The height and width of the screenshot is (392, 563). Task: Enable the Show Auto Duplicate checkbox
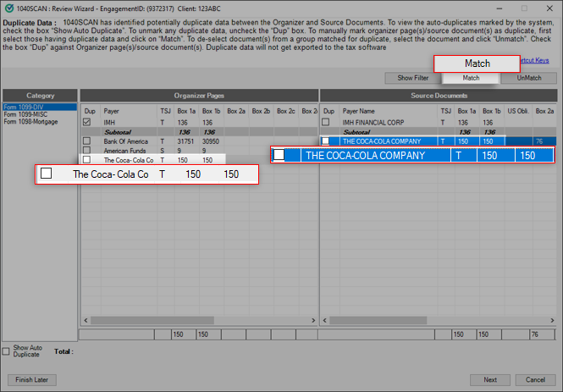8,350
